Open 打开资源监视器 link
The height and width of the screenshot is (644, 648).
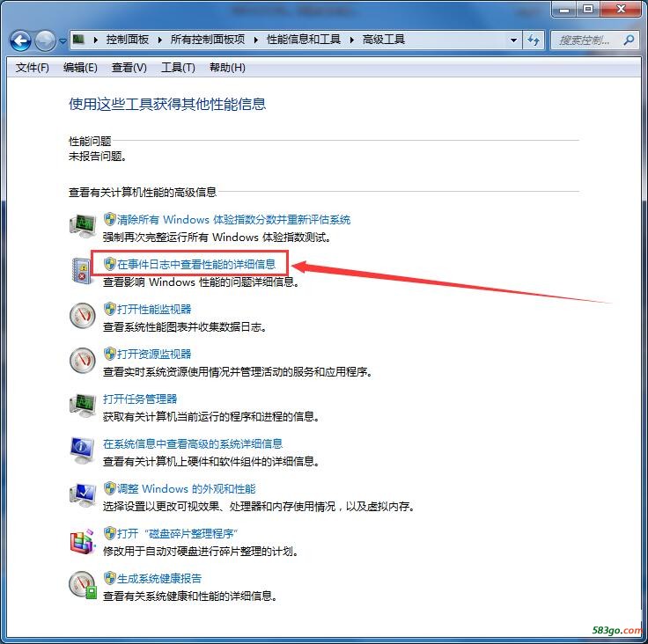(x=154, y=354)
